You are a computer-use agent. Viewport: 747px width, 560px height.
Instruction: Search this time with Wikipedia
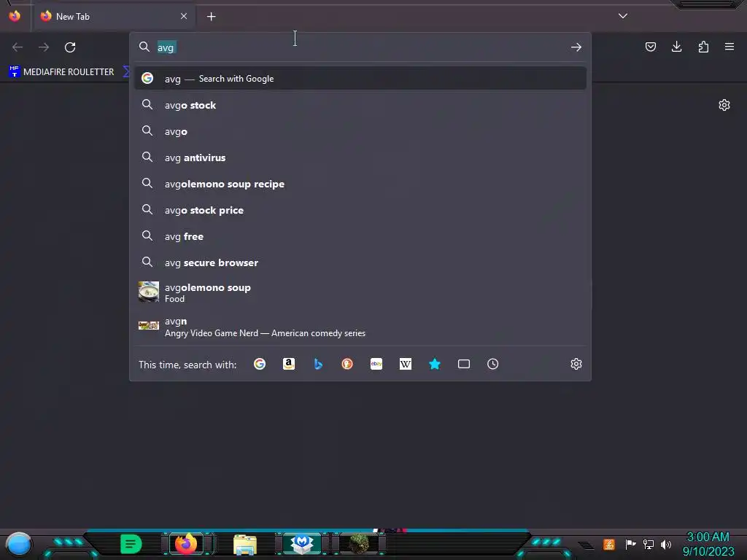click(406, 365)
